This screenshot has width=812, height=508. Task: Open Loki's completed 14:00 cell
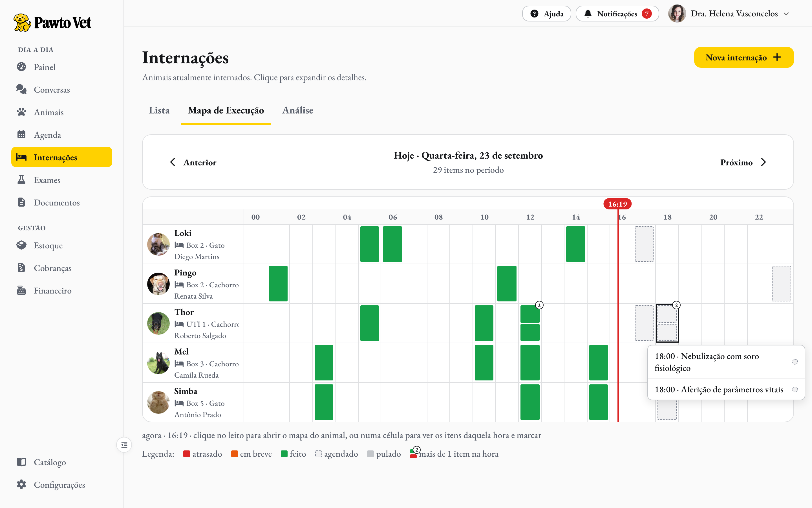(x=575, y=244)
